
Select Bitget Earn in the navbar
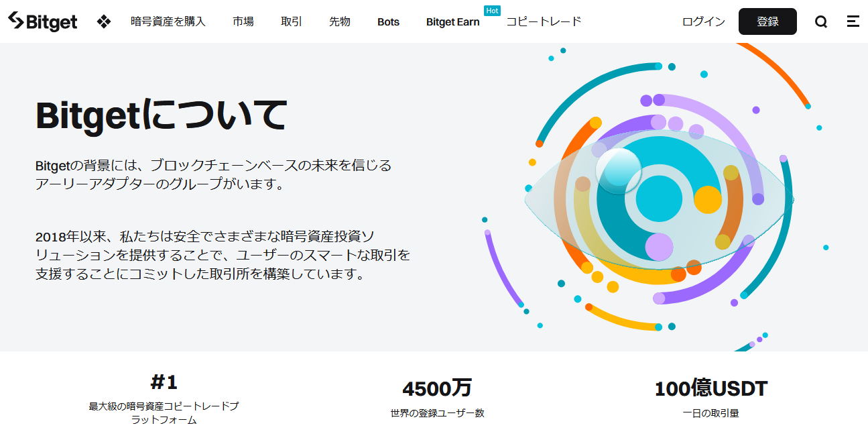(x=452, y=21)
